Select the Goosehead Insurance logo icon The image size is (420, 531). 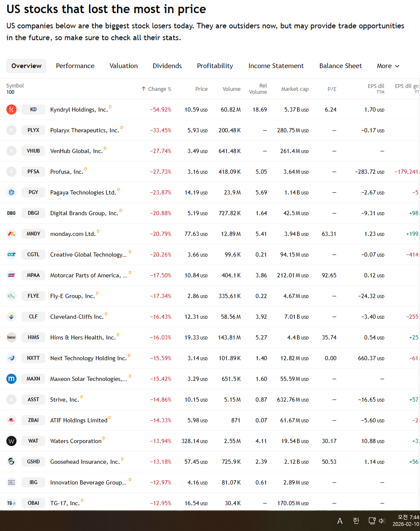point(11,462)
